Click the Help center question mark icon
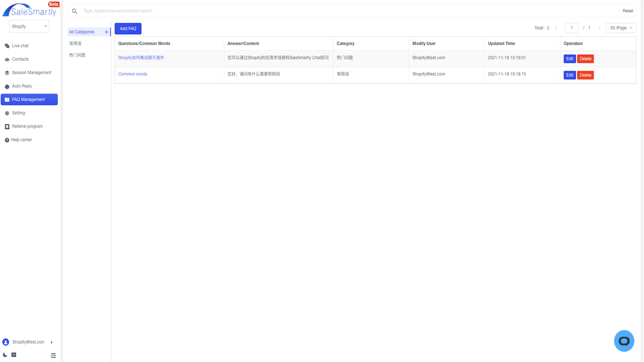The image size is (644, 362). point(7,140)
